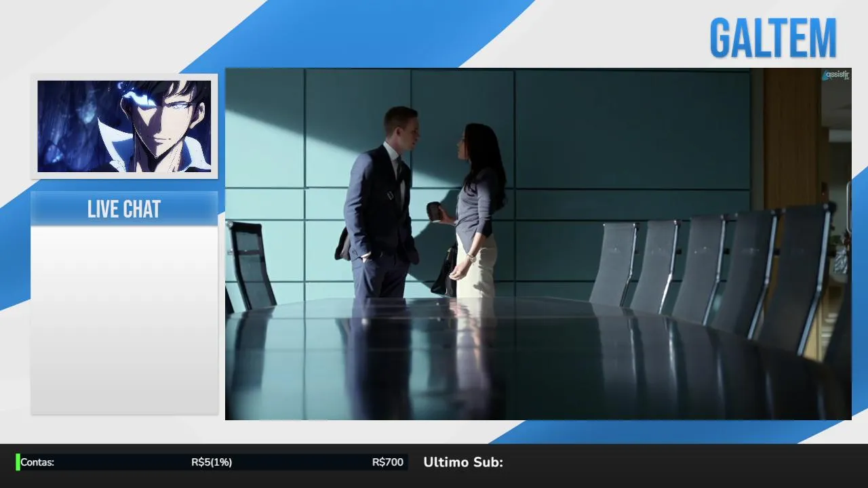
Task: Click the Ultimo Sub: label
Action: 463,462
